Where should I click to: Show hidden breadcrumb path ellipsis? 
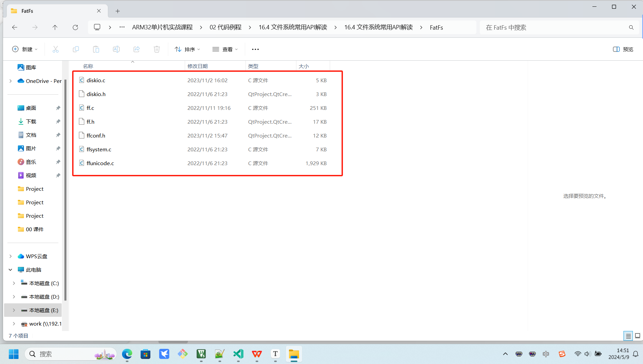(122, 27)
